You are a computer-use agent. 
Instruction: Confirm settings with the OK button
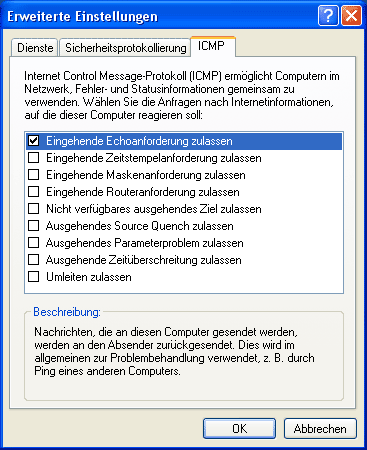tap(239, 428)
